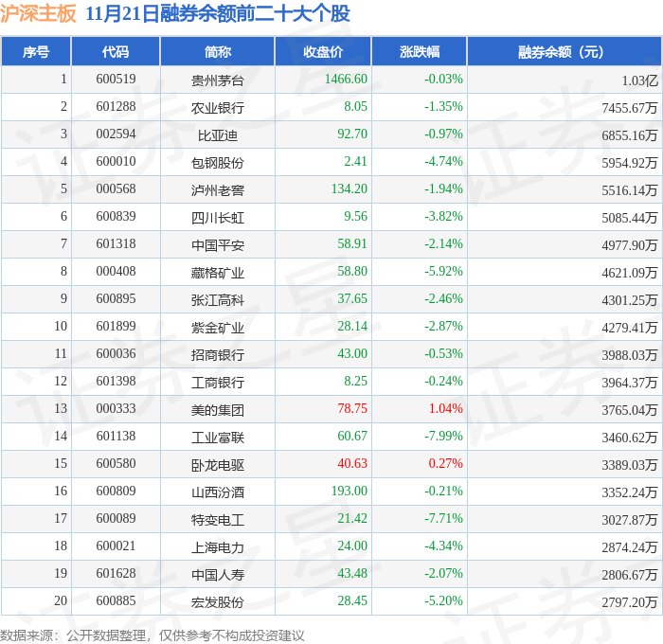Click red change value 1.04%
663x644 pixels.
coord(446,409)
